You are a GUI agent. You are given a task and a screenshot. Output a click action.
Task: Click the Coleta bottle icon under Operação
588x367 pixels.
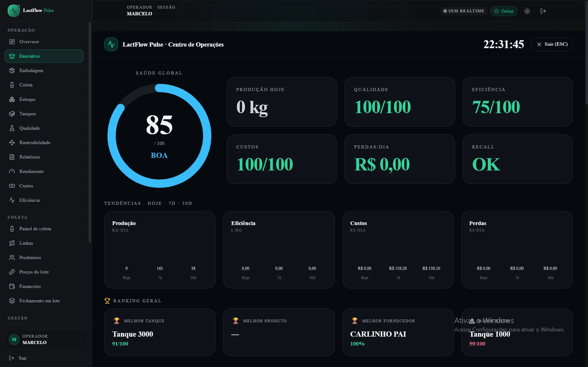coord(12,85)
